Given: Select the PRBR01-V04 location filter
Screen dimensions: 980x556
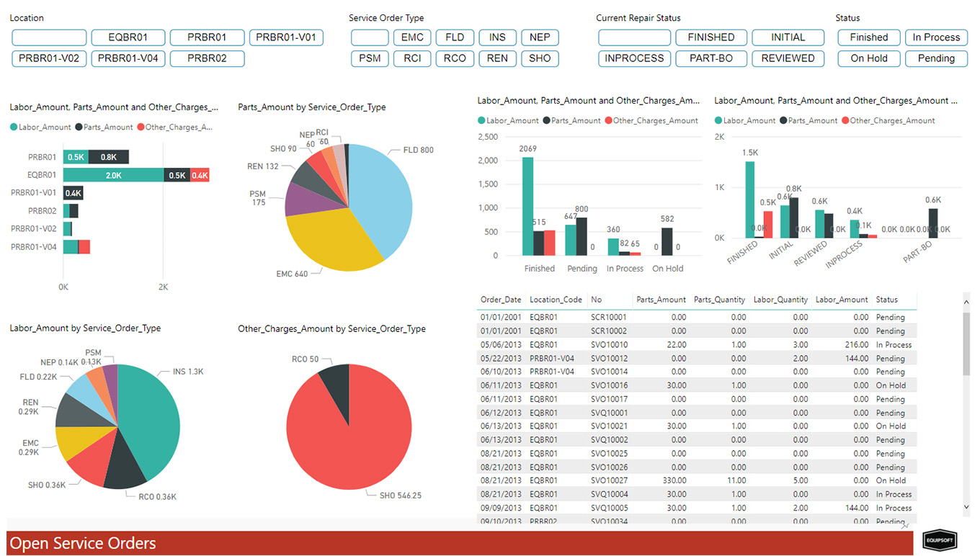Looking at the screenshot, I should [128, 58].
